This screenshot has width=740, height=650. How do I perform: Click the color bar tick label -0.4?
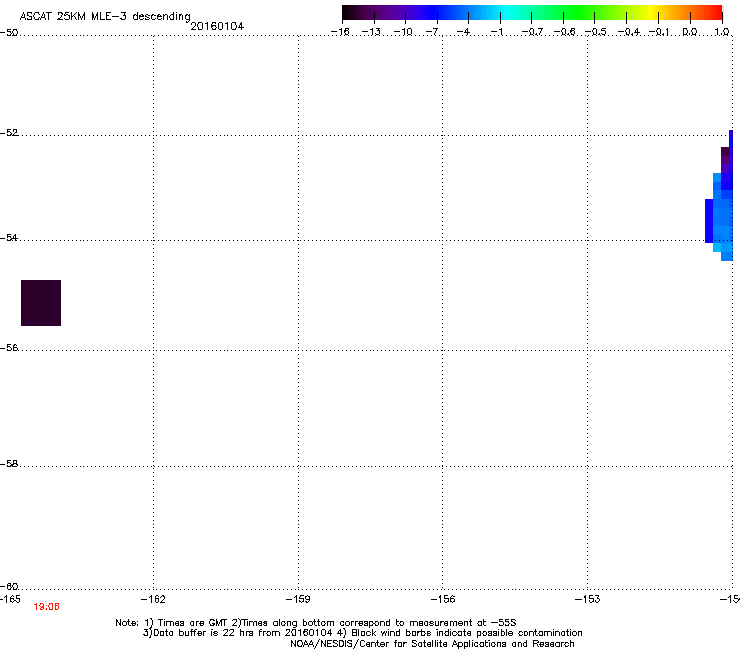[629, 32]
